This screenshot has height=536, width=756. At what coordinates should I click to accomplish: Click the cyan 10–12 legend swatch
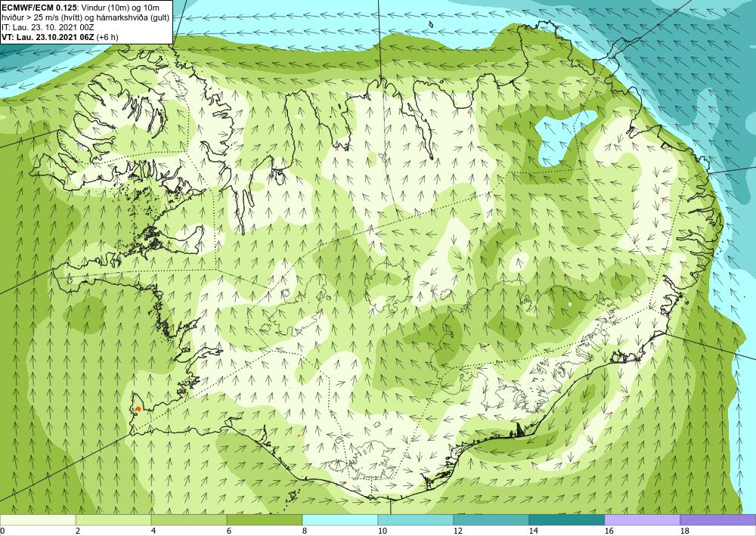click(x=416, y=519)
